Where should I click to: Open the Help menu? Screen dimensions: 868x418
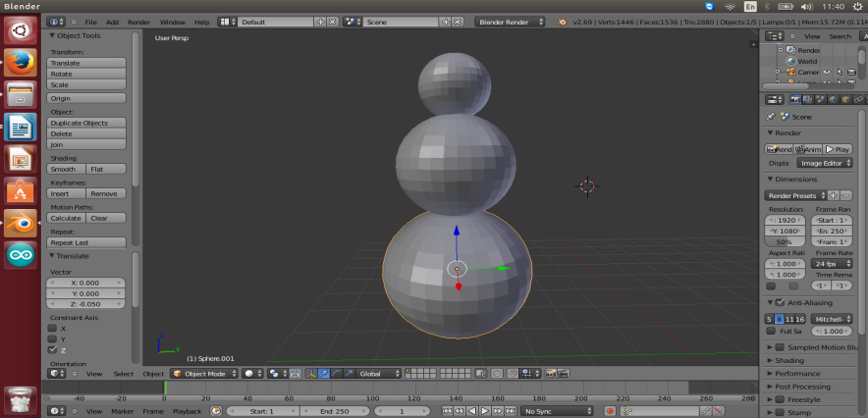[x=202, y=23]
